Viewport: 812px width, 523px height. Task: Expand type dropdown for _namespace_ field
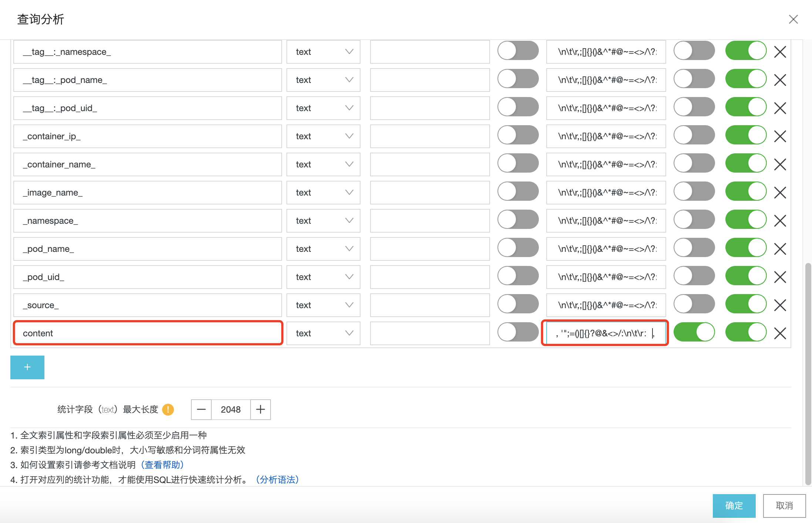323,221
